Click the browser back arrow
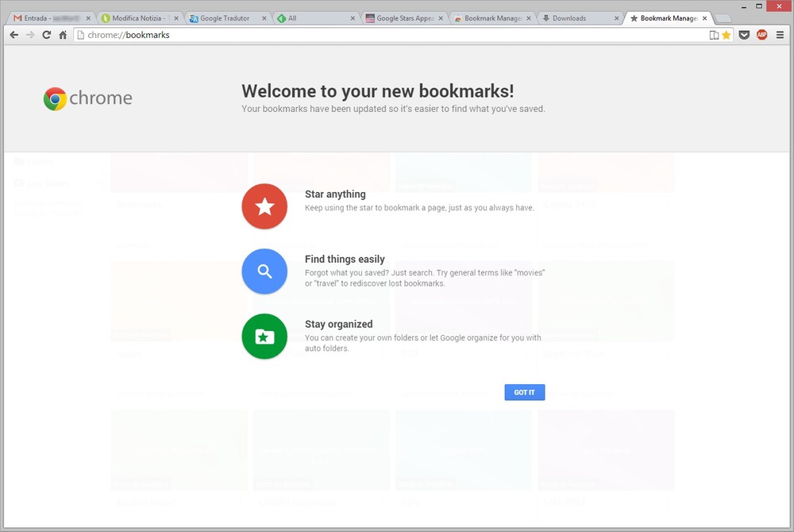The image size is (794, 532). (x=13, y=35)
